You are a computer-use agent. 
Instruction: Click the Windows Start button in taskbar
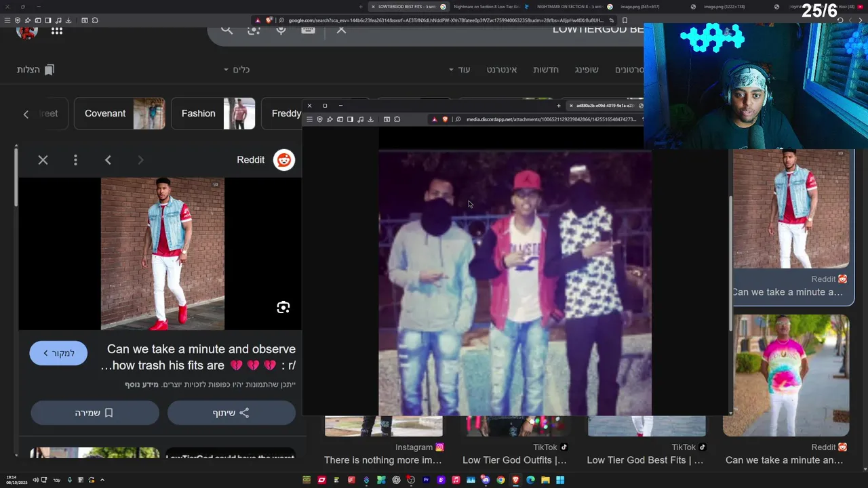coord(560,480)
